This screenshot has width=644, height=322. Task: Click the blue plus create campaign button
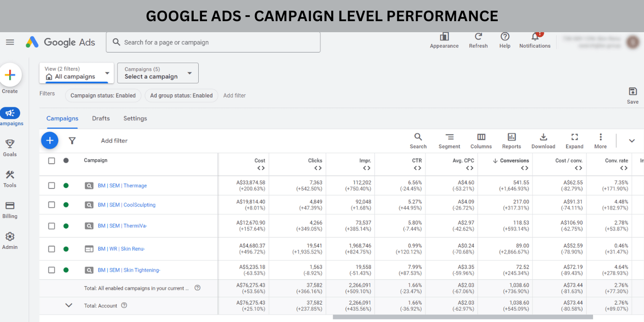pos(50,140)
